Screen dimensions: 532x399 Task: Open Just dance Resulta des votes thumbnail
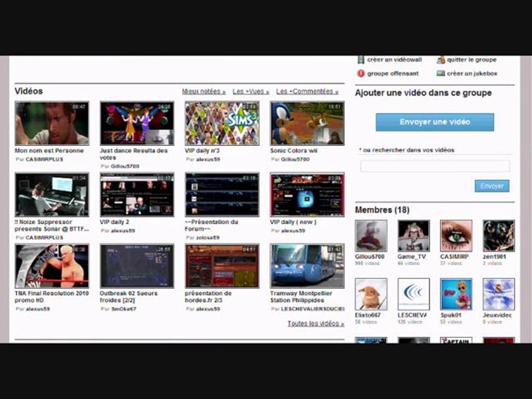click(x=137, y=123)
